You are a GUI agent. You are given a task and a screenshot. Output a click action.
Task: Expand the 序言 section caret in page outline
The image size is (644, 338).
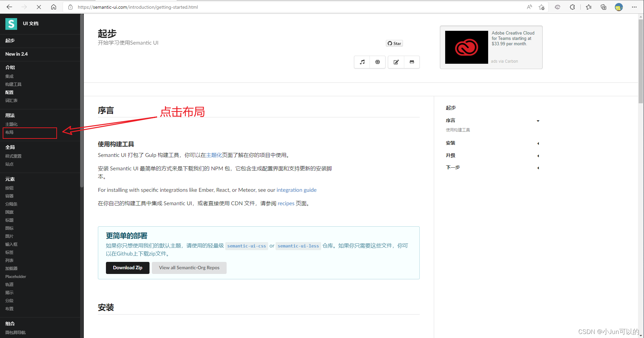point(538,121)
